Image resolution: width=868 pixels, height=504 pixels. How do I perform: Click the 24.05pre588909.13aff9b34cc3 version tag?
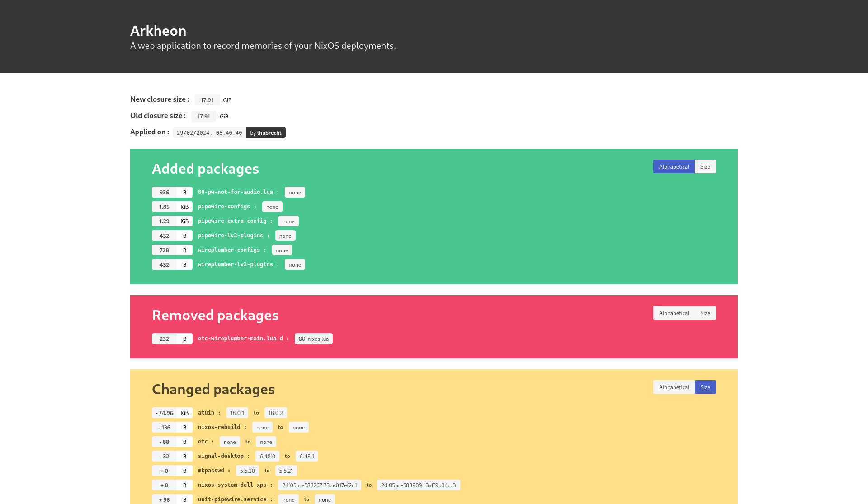pos(418,485)
